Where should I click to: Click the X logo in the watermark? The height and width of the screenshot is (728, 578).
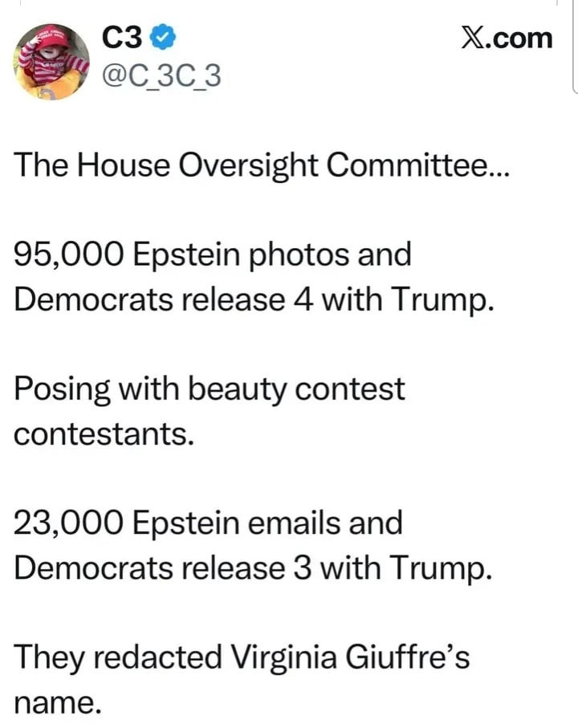click(474, 38)
